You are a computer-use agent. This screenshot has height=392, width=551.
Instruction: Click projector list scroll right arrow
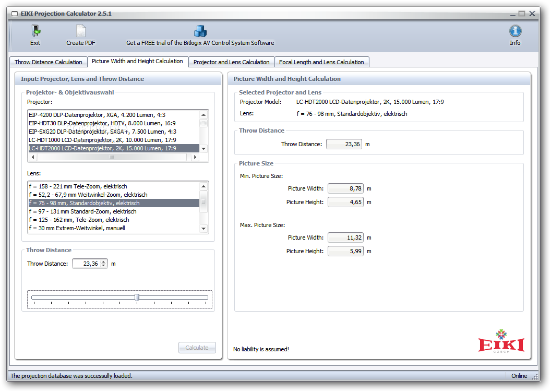195,157
